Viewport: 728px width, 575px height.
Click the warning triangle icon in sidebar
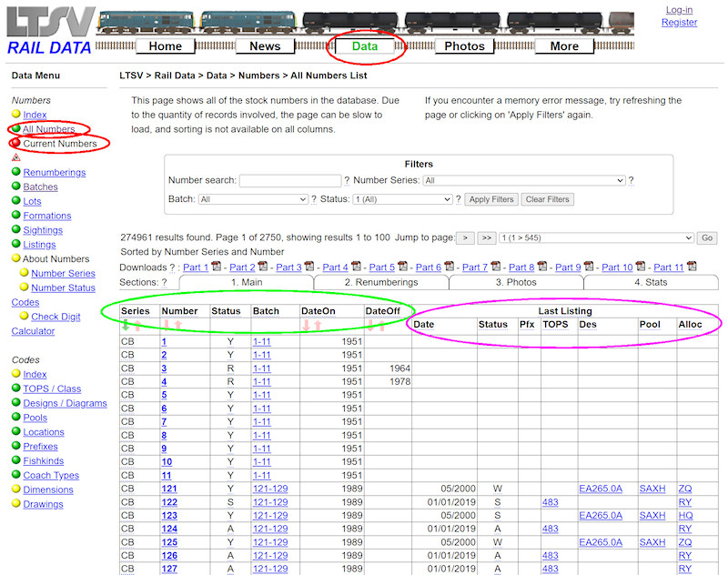[16, 157]
